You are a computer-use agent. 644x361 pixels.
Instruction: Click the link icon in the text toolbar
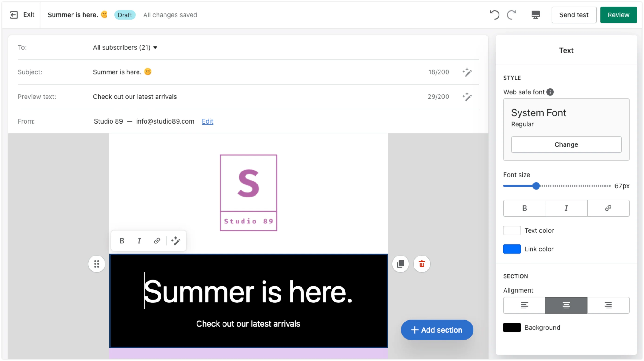(157, 241)
